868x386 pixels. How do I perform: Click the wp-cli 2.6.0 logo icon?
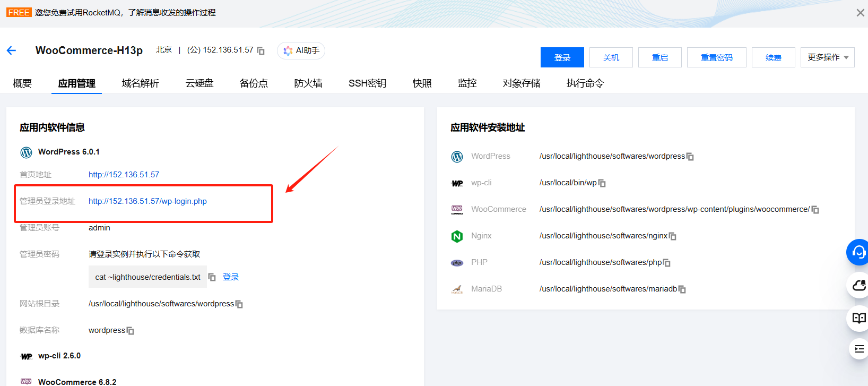26,356
